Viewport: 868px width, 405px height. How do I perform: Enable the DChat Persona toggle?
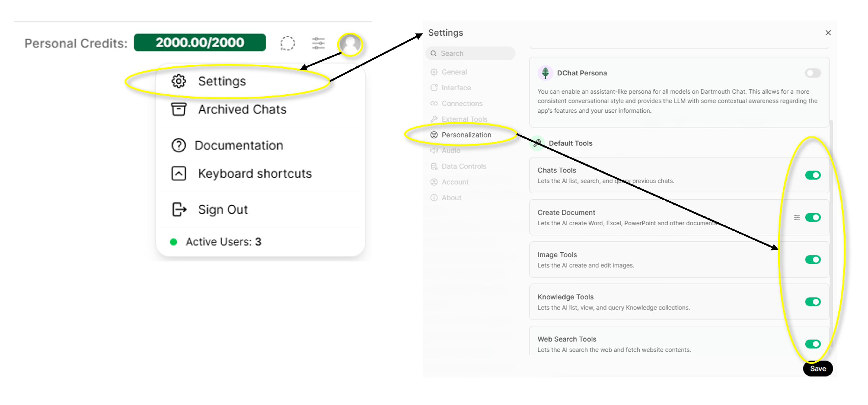[813, 73]
